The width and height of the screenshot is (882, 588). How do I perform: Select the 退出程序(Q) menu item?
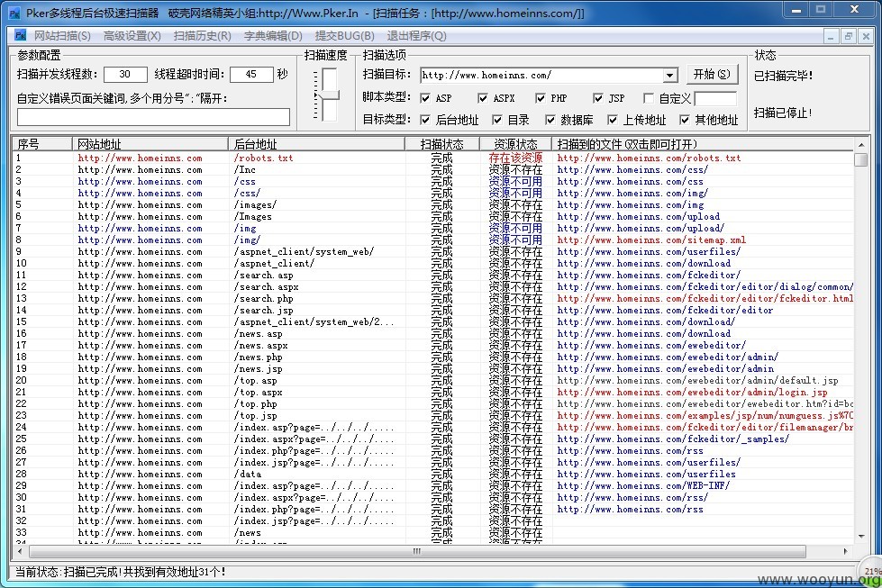(x=417, y=36)
